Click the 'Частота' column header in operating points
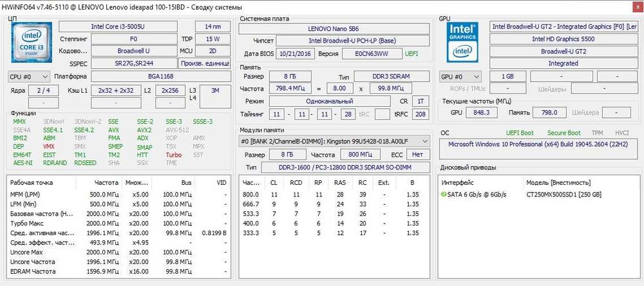 click(106, 182)
